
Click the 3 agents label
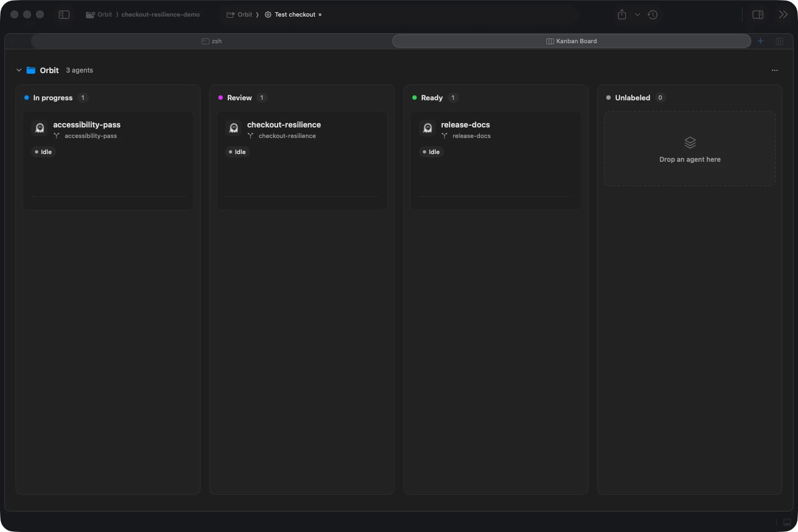pos(79,70)
